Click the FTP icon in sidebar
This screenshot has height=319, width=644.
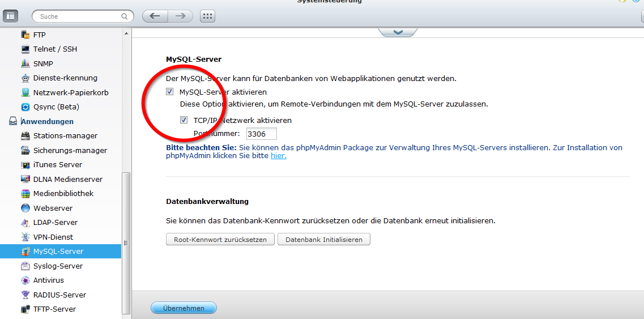[25, 35]
